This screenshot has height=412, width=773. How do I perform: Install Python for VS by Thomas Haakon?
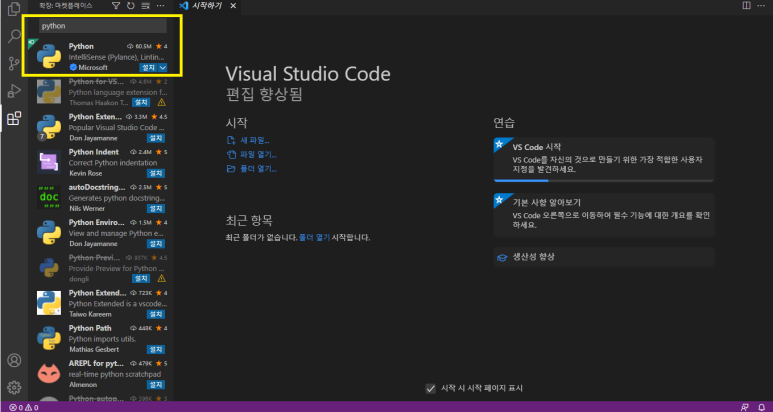pos(141,103)
